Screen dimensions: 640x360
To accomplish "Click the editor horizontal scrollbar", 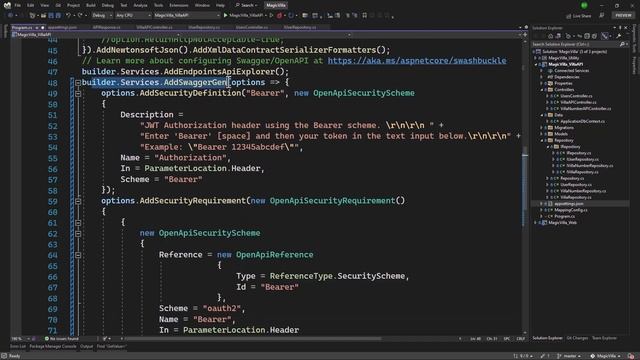I will tap(253, 338).
